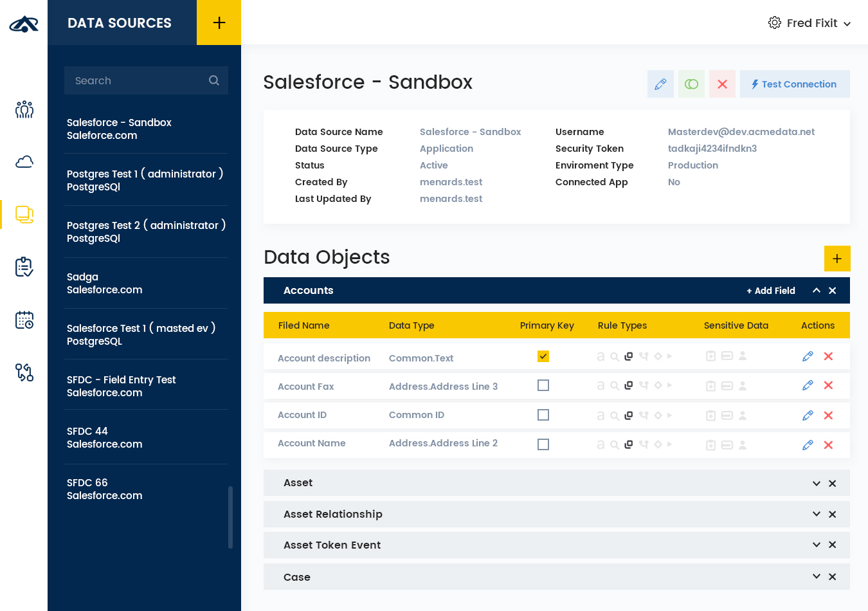Viewport: 868px width, 611px height.
Task: Edit the Account description field
Action: click(x=808, y=356)
